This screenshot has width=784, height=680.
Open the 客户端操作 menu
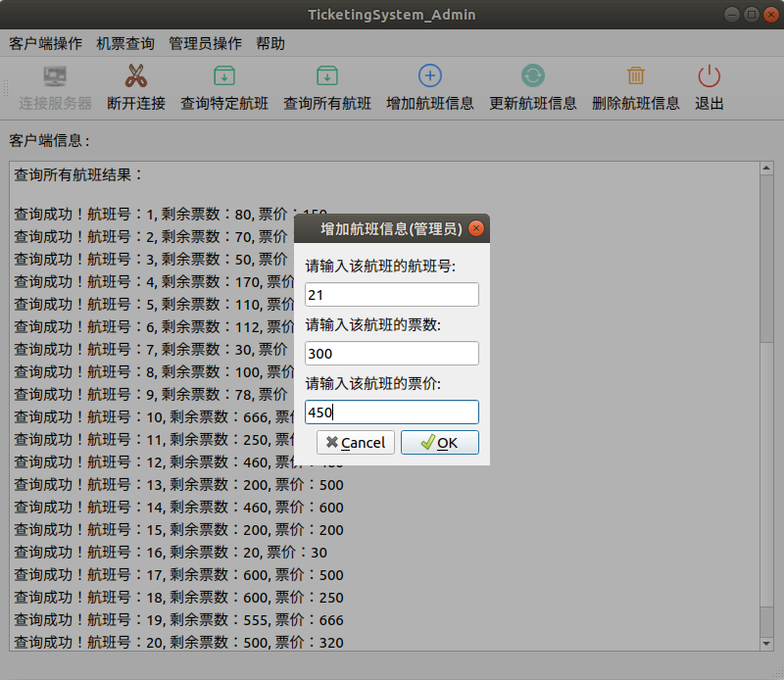pos(45,43)
